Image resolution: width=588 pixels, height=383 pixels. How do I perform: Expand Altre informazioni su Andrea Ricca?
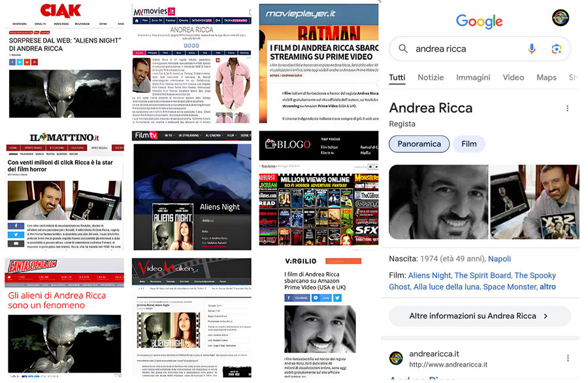pos(480,316)
